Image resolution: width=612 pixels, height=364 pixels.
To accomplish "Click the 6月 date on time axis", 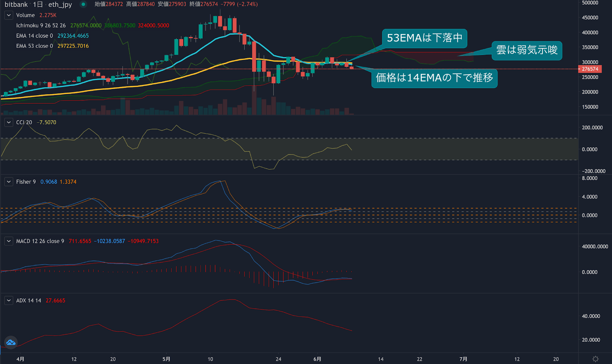I will click(x=317, y=359).
